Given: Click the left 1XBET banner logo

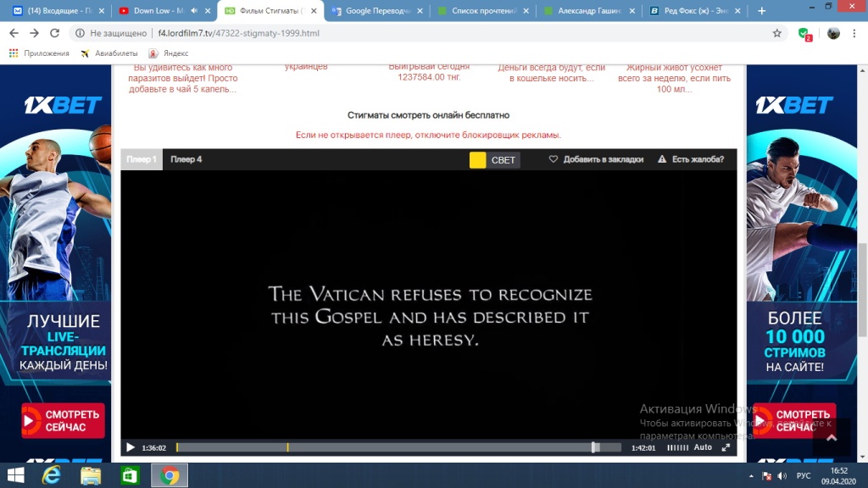Looking at the screenshot, I should (63, 104).
